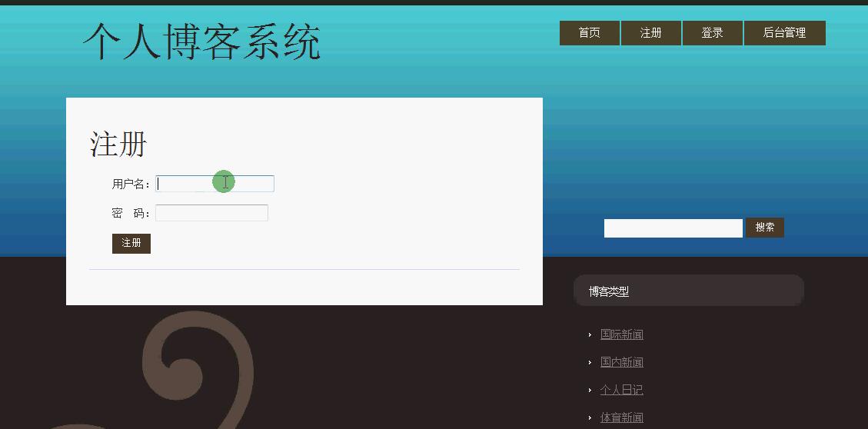Focus the 用户名 input field
Viewport: 868px width, 429px height.
tap(215, 184)
